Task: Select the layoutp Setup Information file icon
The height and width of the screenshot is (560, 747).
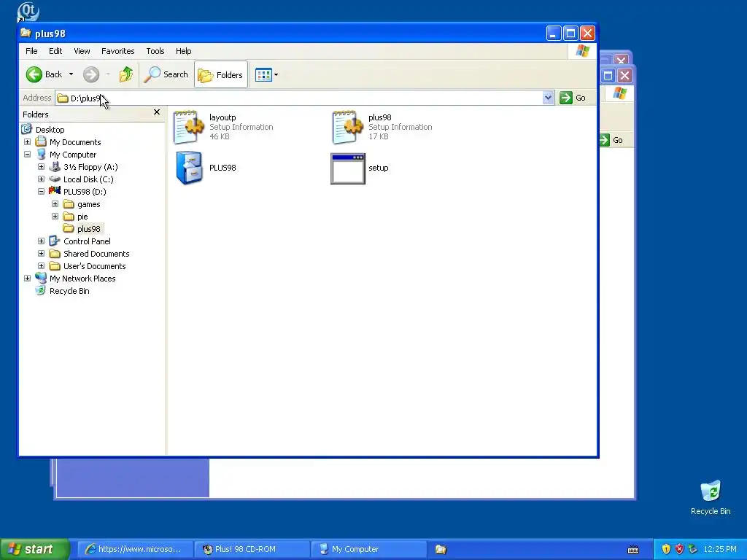Action: (189, 127)
